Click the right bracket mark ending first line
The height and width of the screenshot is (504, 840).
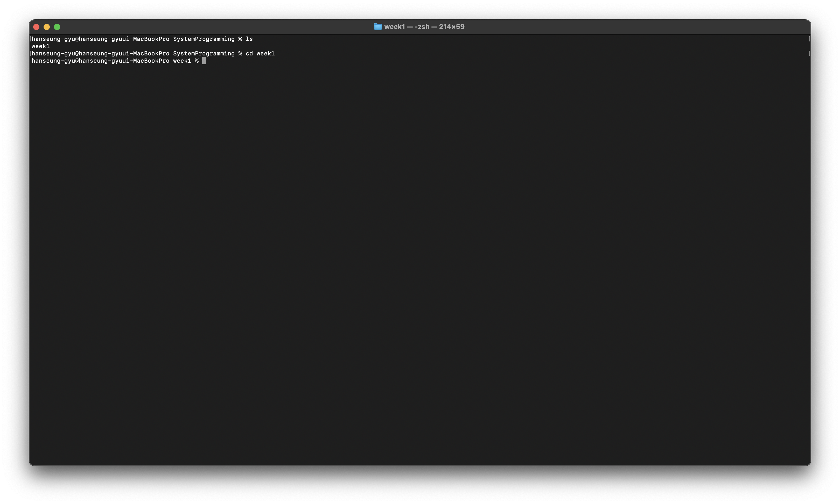(809, 39)
